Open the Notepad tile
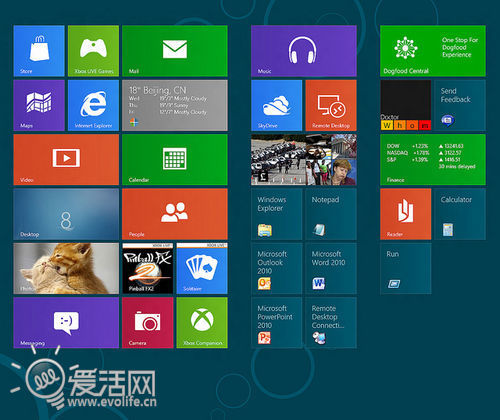This screenshot has width=500, height=420. [331, 214]
